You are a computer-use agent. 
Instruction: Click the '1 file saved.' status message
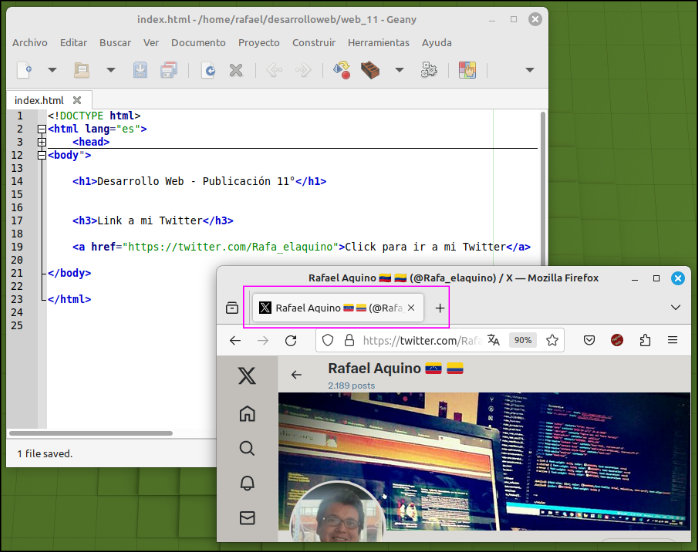[x=45, y=454]
